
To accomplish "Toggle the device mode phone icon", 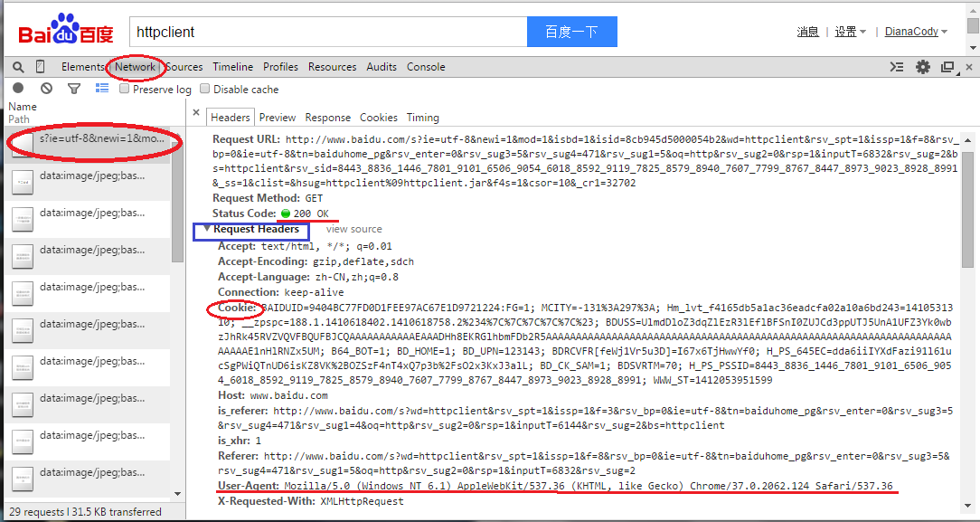I will coord(40,67).
